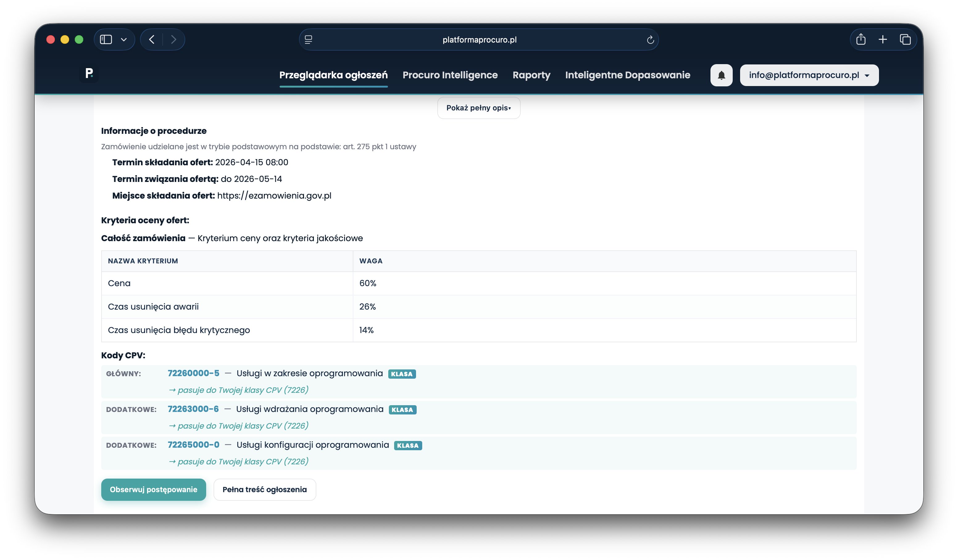Open the Raporty tab
The height and width of the screenshot is (560, 958).
click(x=531, y=75)
